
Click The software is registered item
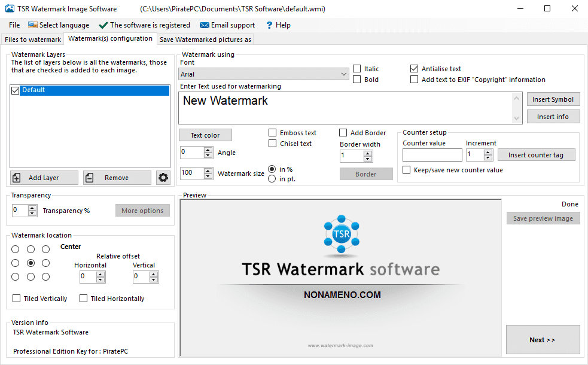coord(144,25)
